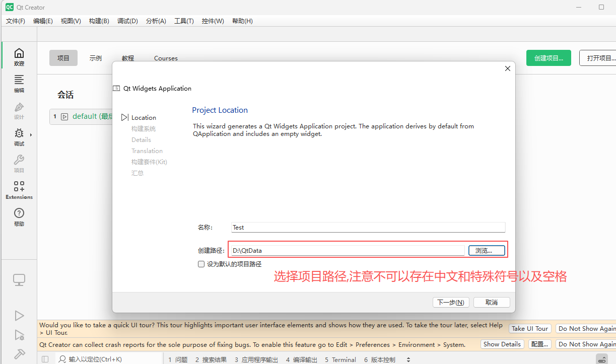Screen dimensions: 616x364
Task: Switch to the 示例 tab
Action: point(96,58)
